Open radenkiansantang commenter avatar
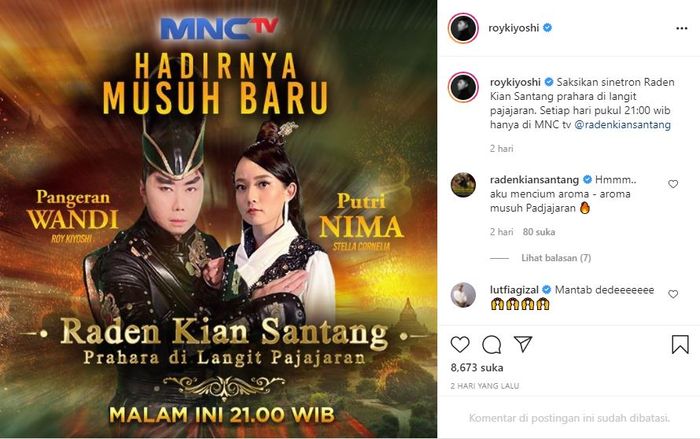700x439 pixels. [x=463, y=184]
